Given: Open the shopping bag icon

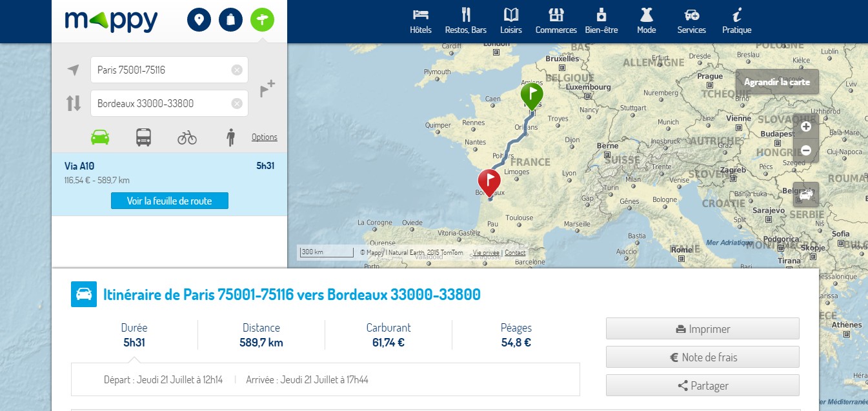Looking at the screenshot, I should tap(231, 20).
